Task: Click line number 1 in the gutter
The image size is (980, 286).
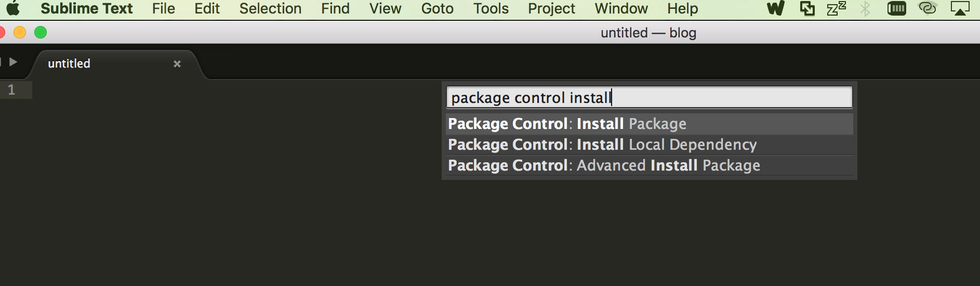Action: pyautogui.click(x=11, y=90)
